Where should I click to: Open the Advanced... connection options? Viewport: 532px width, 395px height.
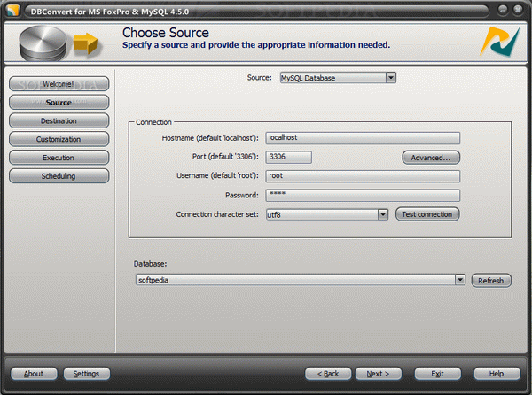pos(431,158)
